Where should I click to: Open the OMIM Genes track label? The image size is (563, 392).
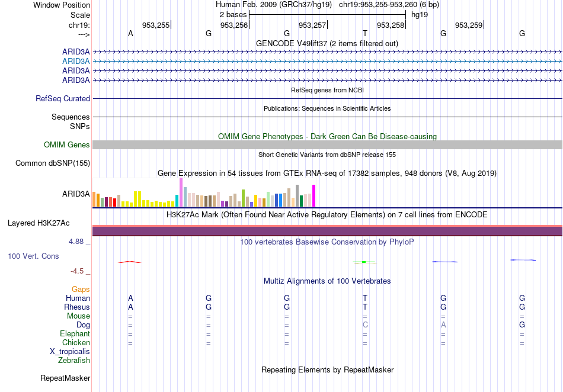(67, 145)
